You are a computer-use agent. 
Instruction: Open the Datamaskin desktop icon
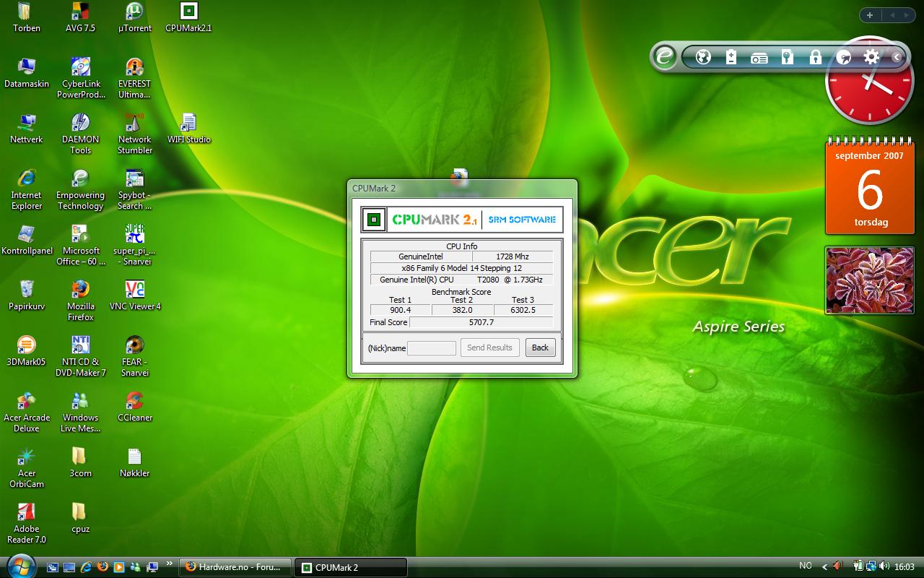tap(26, 73)
